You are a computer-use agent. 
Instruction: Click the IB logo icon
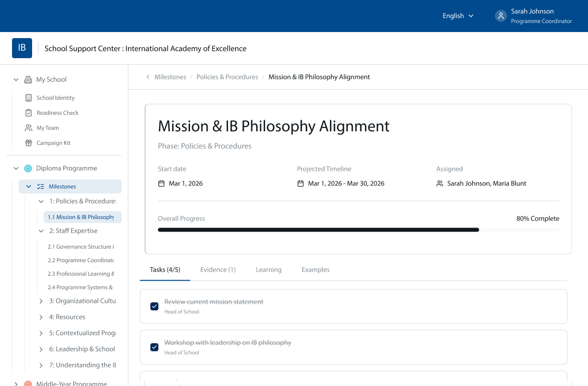click(x=22, y=48)
